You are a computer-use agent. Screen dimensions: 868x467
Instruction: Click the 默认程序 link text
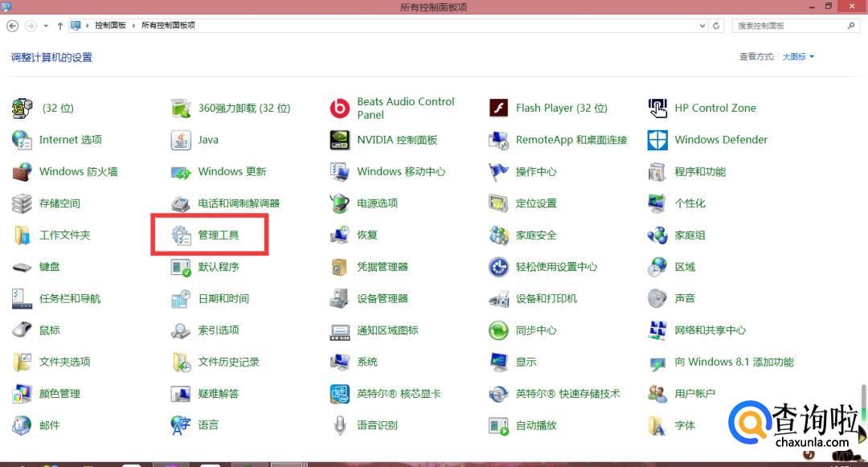(x=219, y=267)
